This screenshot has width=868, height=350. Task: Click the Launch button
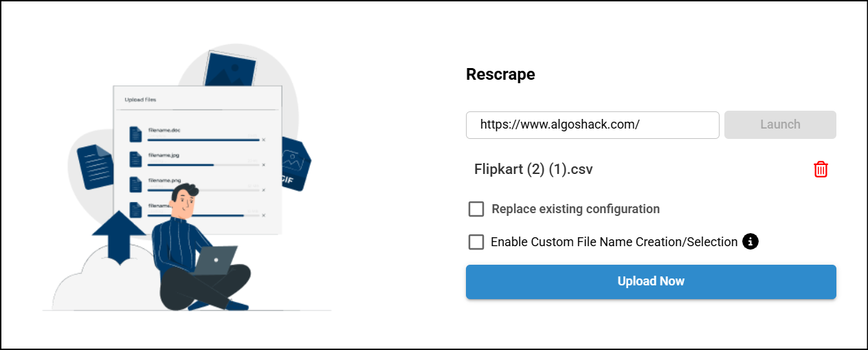pos(780,125)
